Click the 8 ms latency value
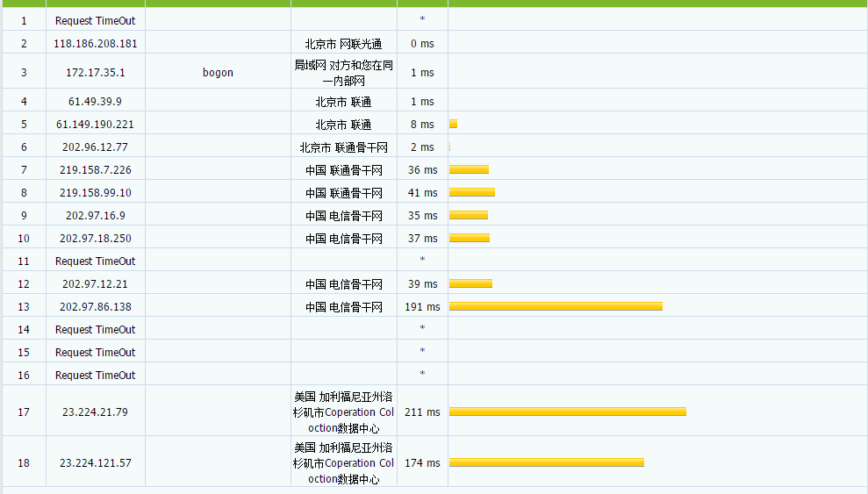The width and height of the screenshot is (868, 494). (x=422, y=125)
